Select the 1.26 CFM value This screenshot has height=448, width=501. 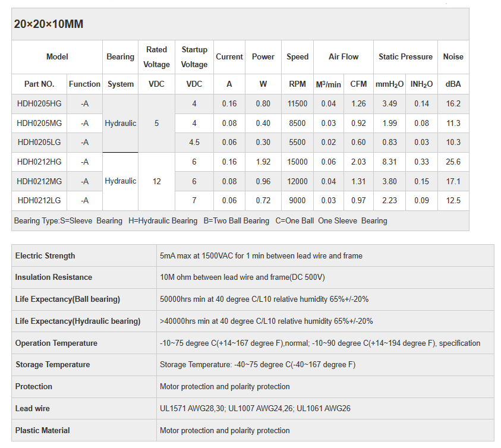358,104
